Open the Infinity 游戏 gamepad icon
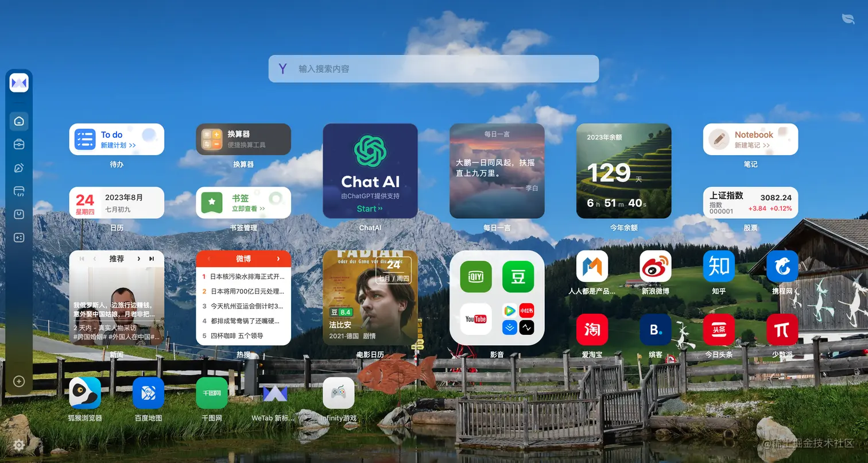This screenshot has width=868, height=463. (x=339, y=393)
